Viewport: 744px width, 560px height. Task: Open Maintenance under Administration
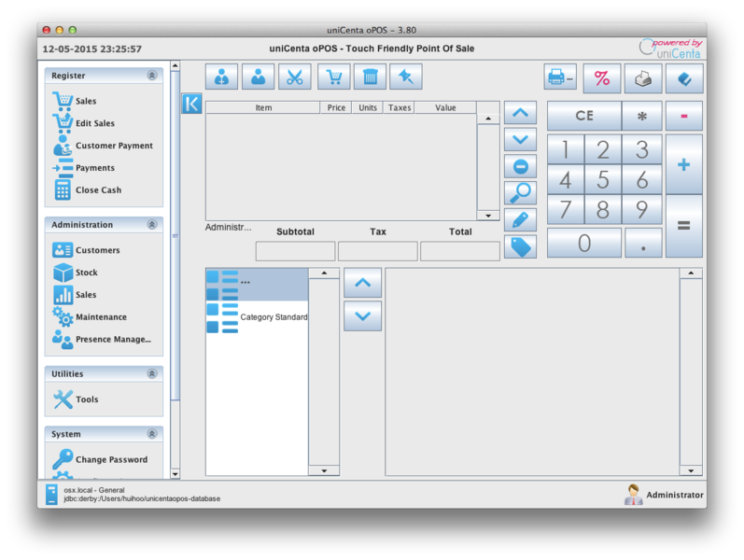[90, 317]
